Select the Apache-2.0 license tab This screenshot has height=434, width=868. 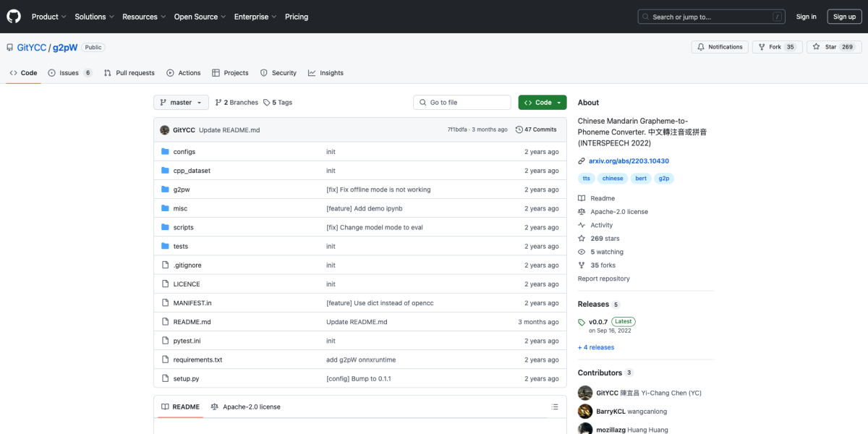(245, 407)
